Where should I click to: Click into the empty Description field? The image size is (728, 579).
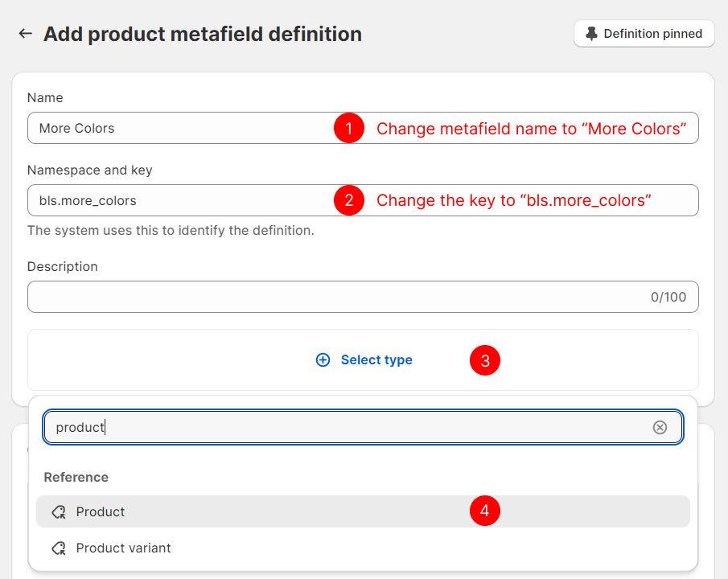tap(322, 297)
